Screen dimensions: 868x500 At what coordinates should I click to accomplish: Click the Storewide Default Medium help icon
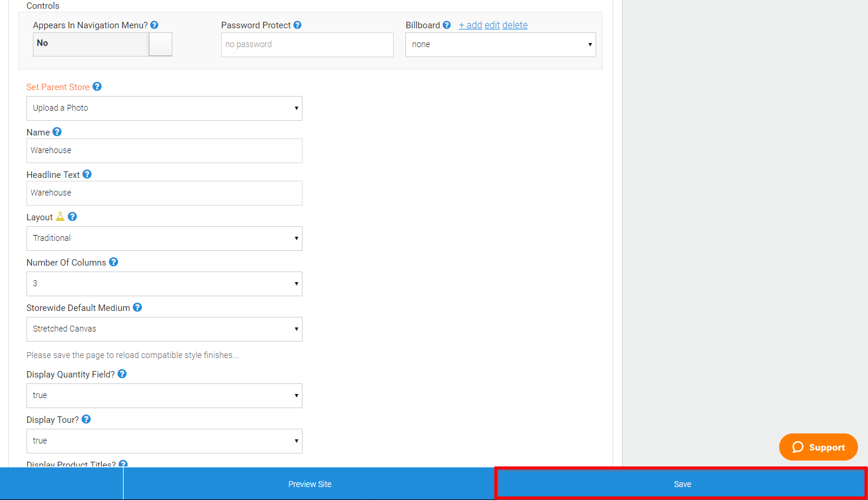pyautogui.click(x=137, y=307)
